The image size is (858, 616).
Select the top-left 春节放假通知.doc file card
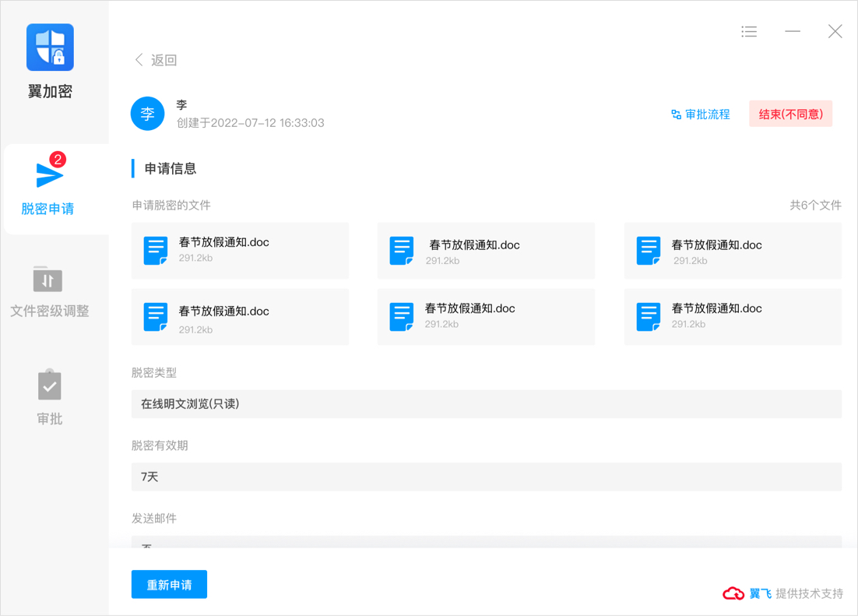coord(240,250)
